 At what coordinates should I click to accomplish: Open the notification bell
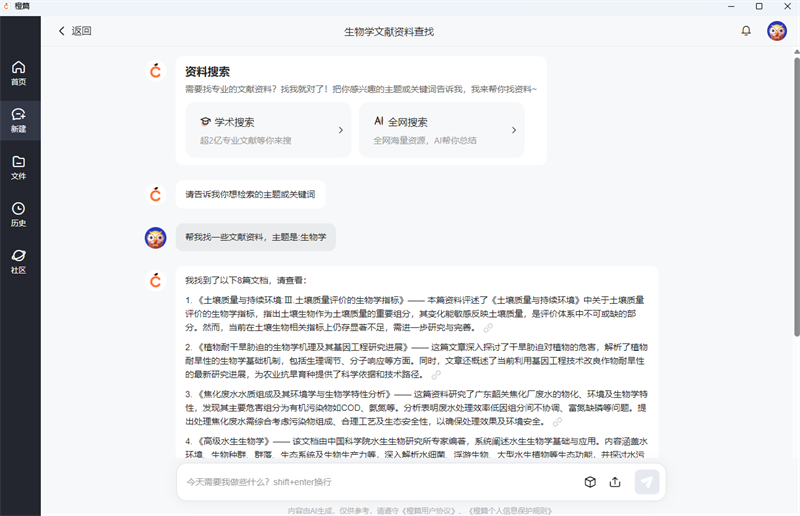pos(746,31)
